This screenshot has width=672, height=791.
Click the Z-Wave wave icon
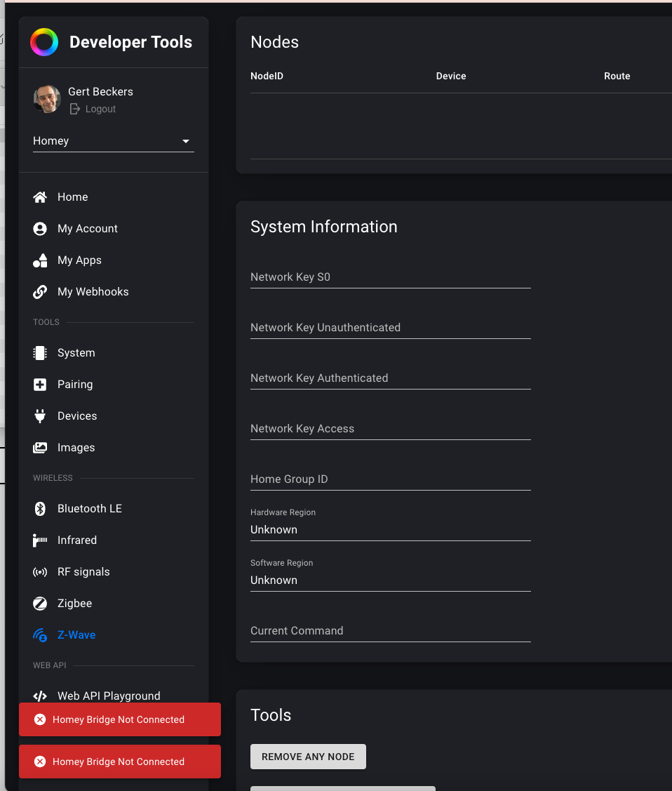pyautogui.click(x=40, y=635)
